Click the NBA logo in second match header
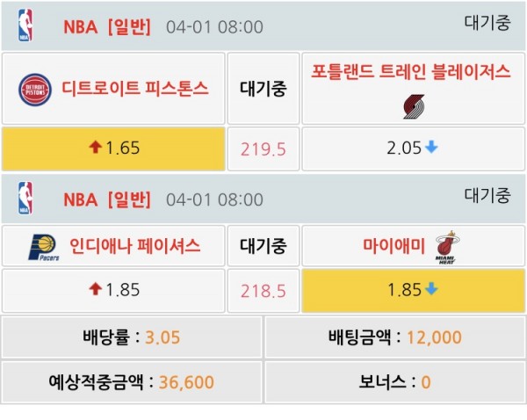 (25, 199)
